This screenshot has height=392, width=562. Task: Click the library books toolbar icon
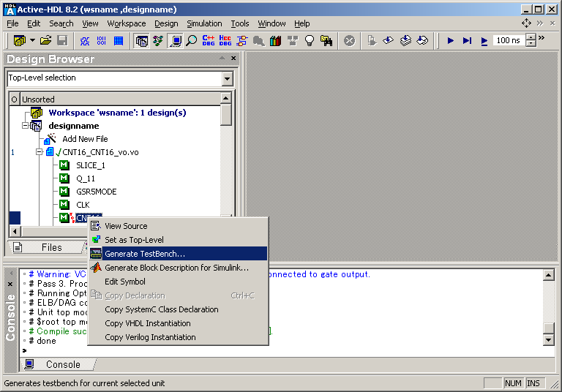point(276,40)
